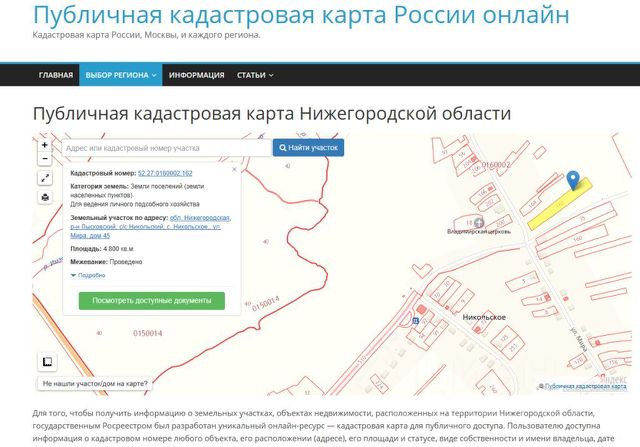Image resolution: width=640 pixels, height=447 pixels.
Task: Zoom out the map with minus button
Action: point(45,159)
